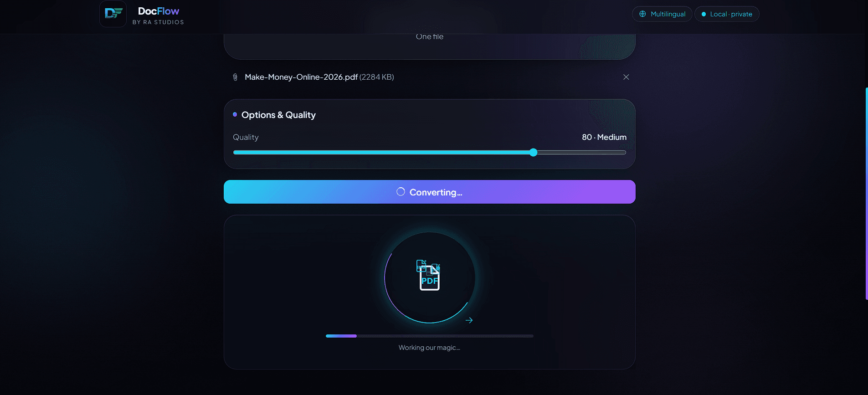This screenshot has width=868, height=395.
Task: Click the Options & Quality heading
Action: coord(278,115)
